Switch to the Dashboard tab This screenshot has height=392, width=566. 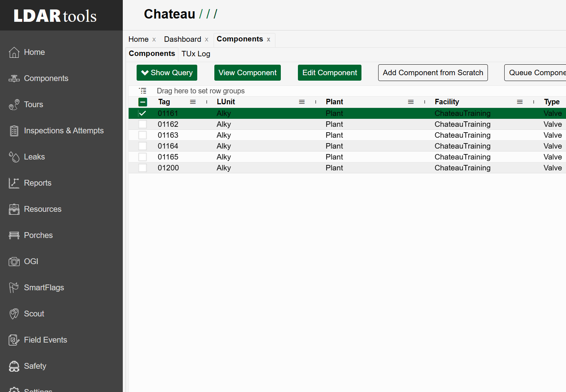tap(182, 39)
